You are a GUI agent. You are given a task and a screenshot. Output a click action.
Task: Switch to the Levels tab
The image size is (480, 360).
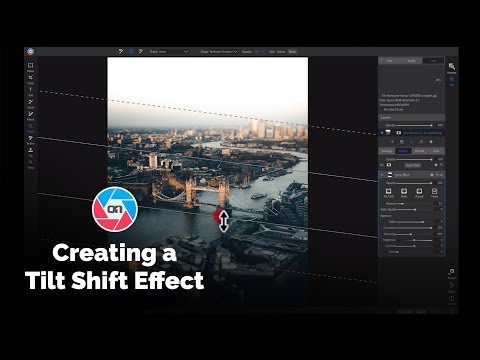pos(411,61)
